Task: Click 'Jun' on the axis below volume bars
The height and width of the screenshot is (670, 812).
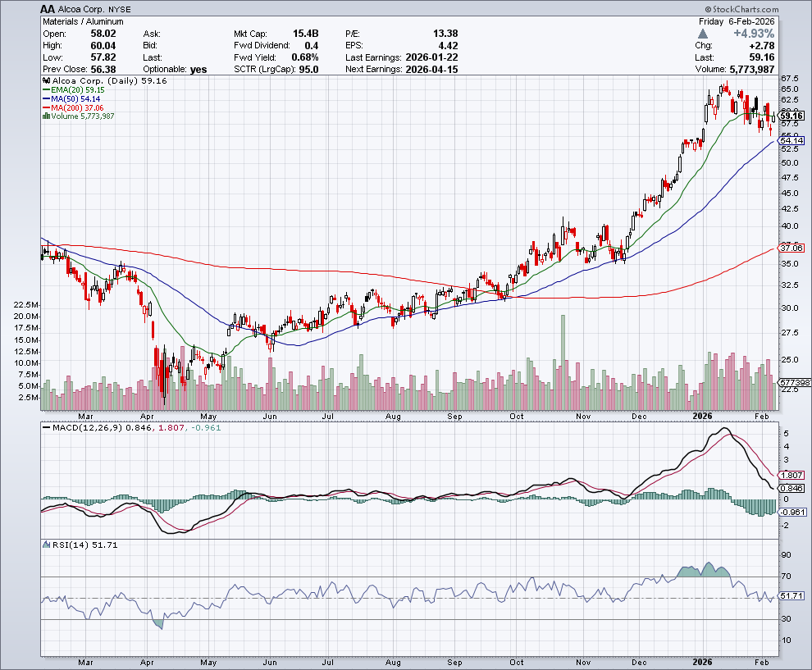Action: [x=270, y=417]
